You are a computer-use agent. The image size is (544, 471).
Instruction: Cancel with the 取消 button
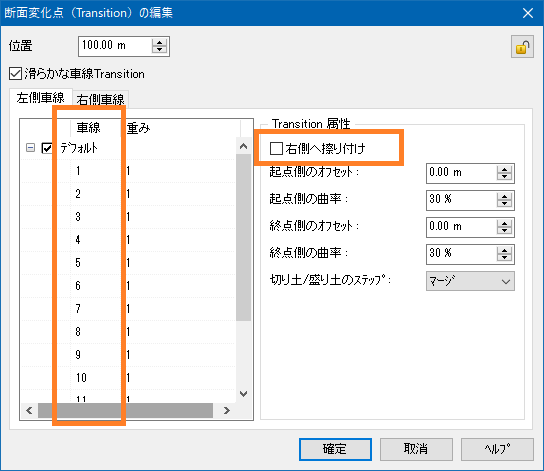click(416, 449)
